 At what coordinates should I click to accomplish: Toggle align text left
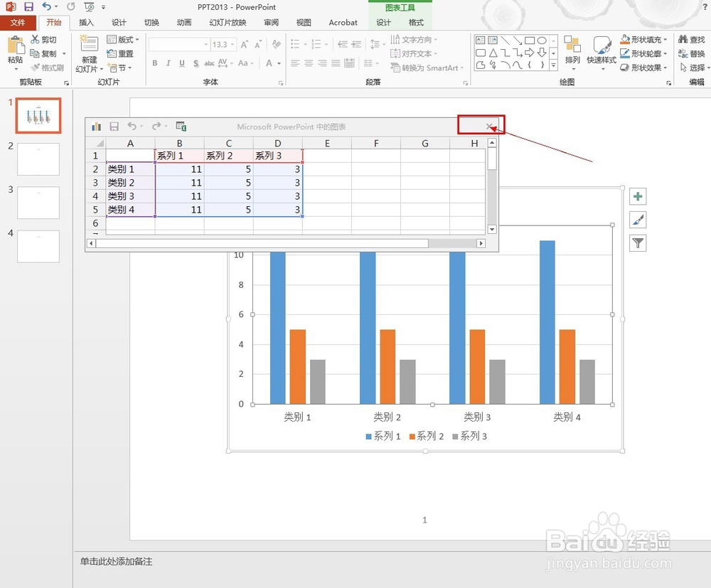tap(295, 63)
